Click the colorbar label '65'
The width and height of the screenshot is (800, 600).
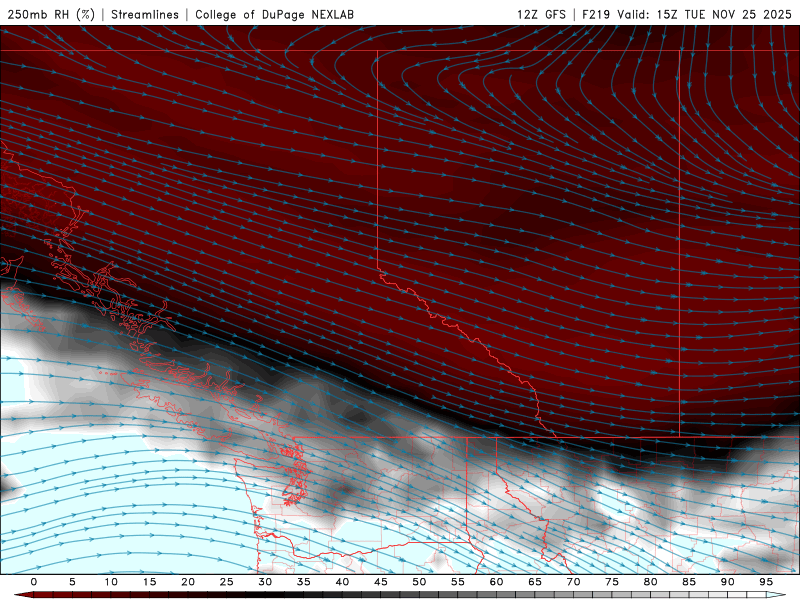tap(535, 582)
